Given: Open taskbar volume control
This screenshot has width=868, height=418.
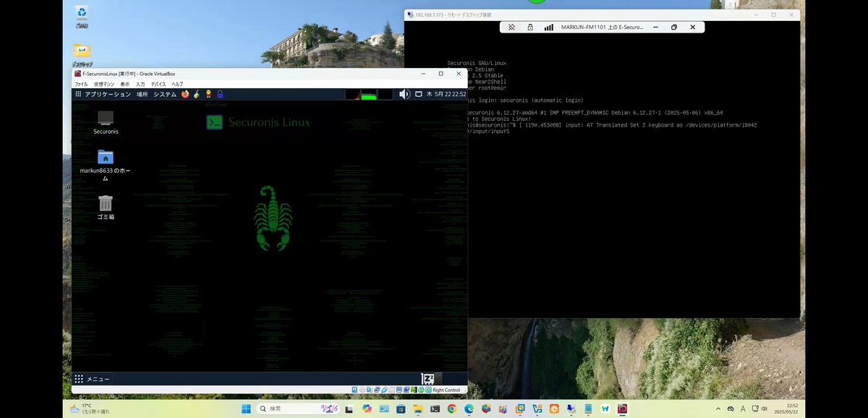Looking at the screenshot, I should (765, 409).
